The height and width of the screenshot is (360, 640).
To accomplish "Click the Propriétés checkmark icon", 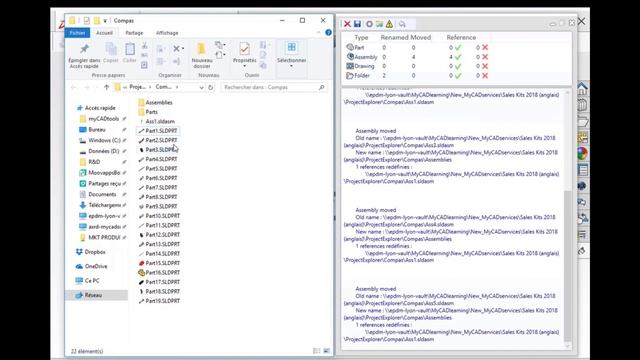I will pyautogui.click(x=244, y=49).
